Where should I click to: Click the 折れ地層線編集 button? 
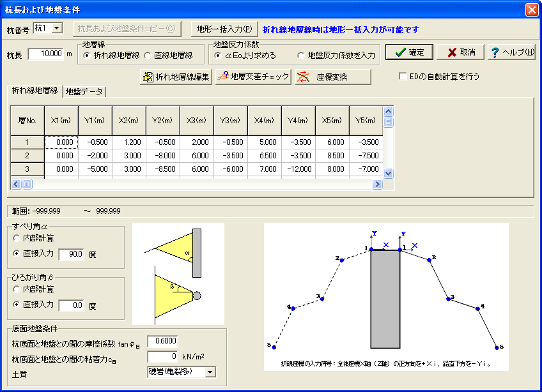[176, 77]
